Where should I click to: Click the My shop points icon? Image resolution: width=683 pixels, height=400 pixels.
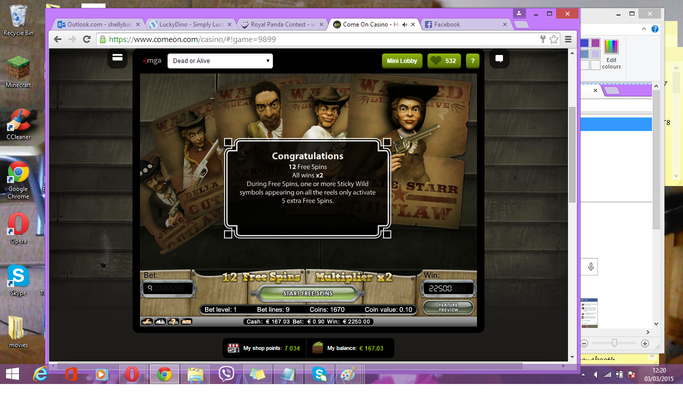[233, 348]
